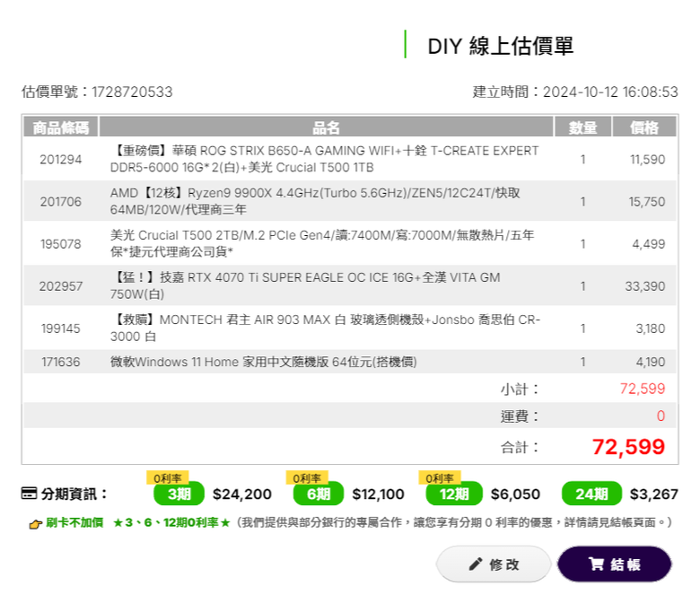
Task: Click the Windows 11 Home item name
Action: (x=263, y=362)
